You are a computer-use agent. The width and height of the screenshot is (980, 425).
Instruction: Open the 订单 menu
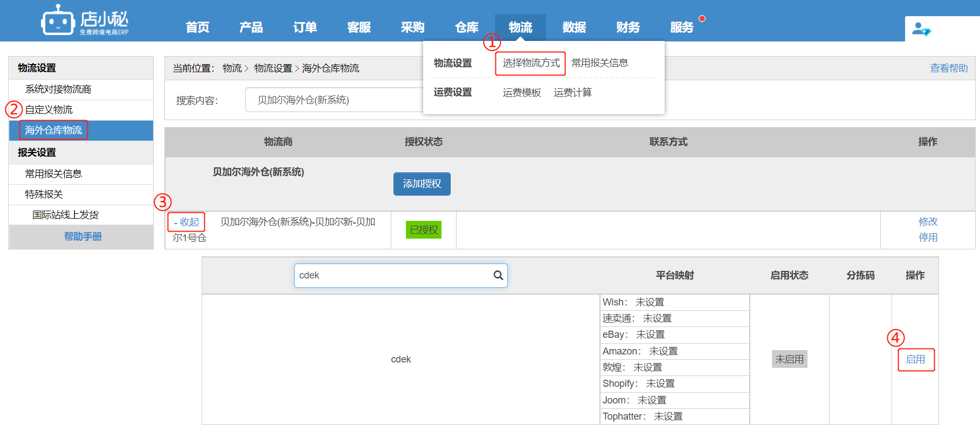point(305,27)
